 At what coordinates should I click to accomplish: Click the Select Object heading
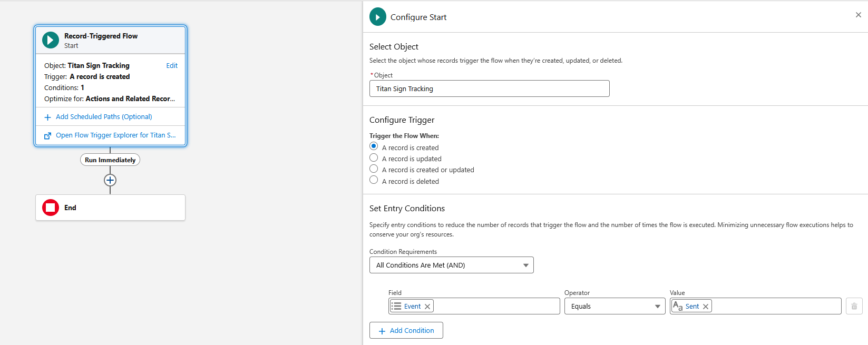[x=394, y=47]
